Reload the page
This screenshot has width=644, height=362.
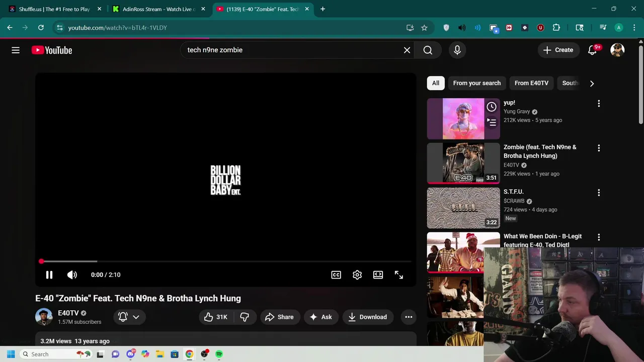point(41,28)
